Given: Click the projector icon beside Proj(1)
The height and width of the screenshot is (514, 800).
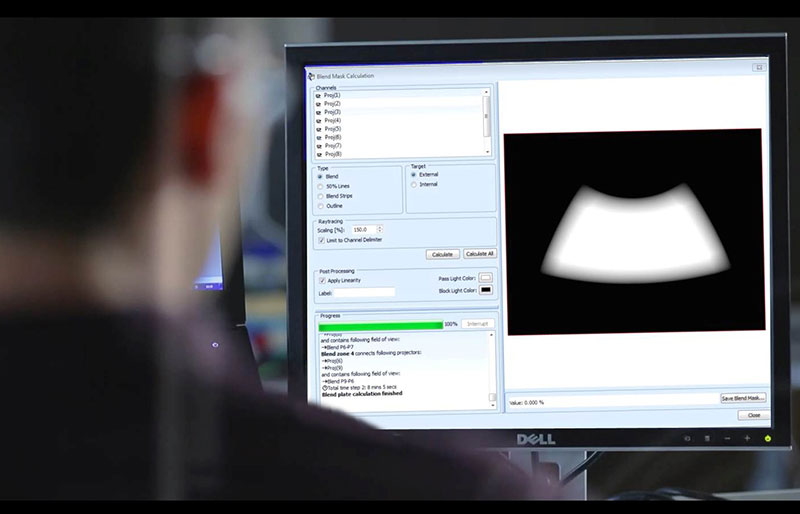Looking at the screenshot, I should 318,95.
